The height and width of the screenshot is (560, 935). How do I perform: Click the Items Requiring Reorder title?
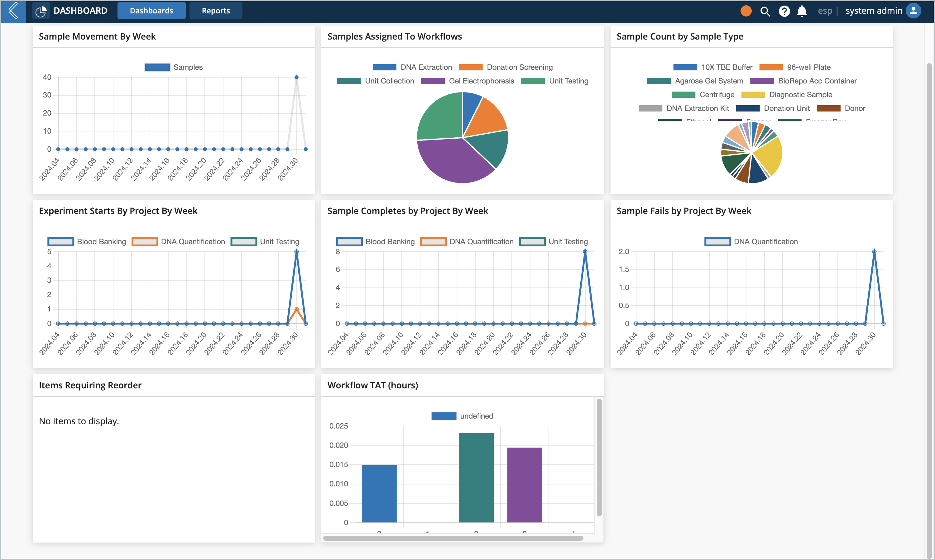point(90,385)
